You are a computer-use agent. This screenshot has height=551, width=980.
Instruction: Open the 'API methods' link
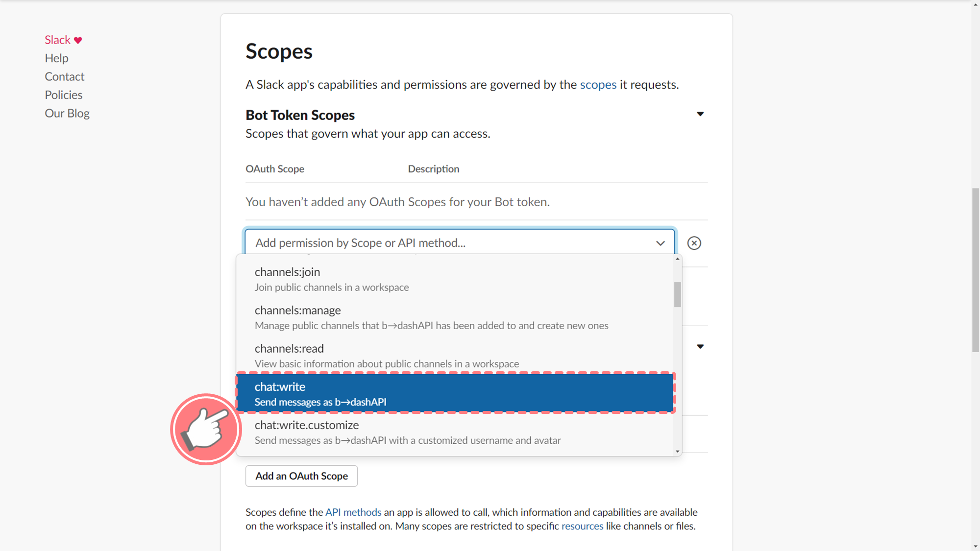coord(353,512)
